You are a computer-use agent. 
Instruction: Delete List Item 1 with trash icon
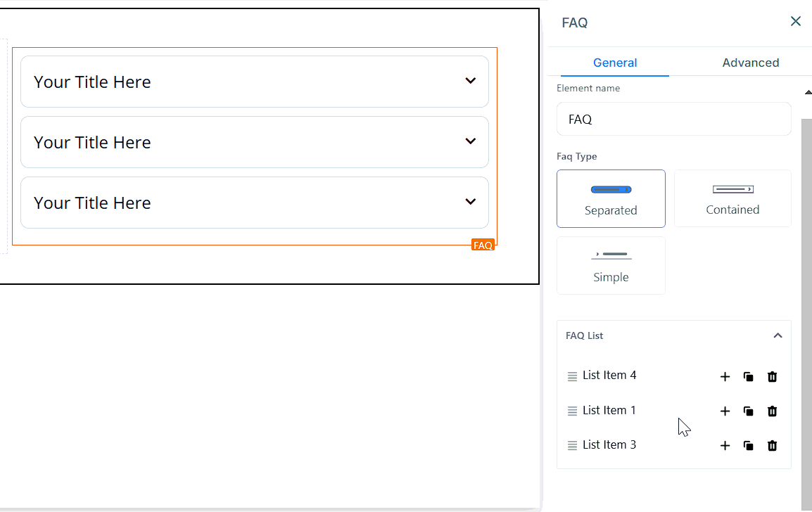click(x=772, y=411)
